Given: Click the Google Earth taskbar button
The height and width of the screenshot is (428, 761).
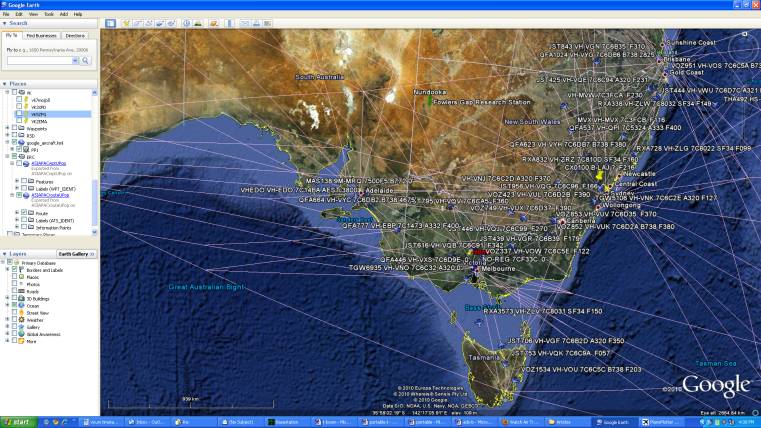Looking at the screenshot, I should coord(614,422).
